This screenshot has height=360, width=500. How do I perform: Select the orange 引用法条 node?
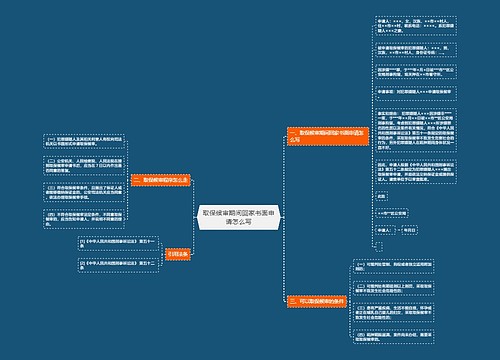click(178, 254)
